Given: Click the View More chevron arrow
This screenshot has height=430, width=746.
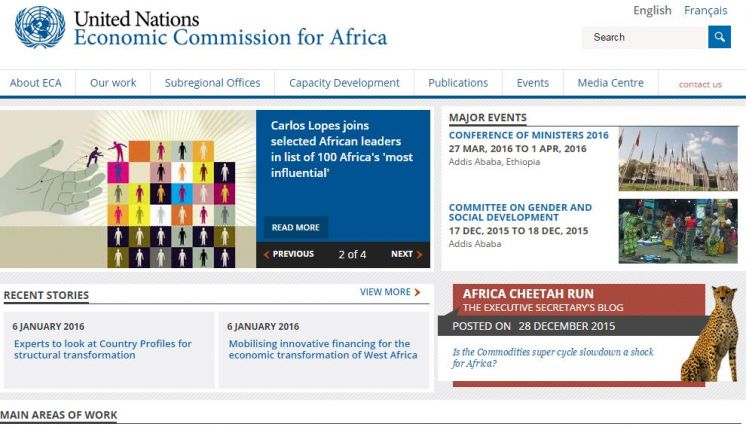Looking at the screenshot, I should click(x=417, y=292).
